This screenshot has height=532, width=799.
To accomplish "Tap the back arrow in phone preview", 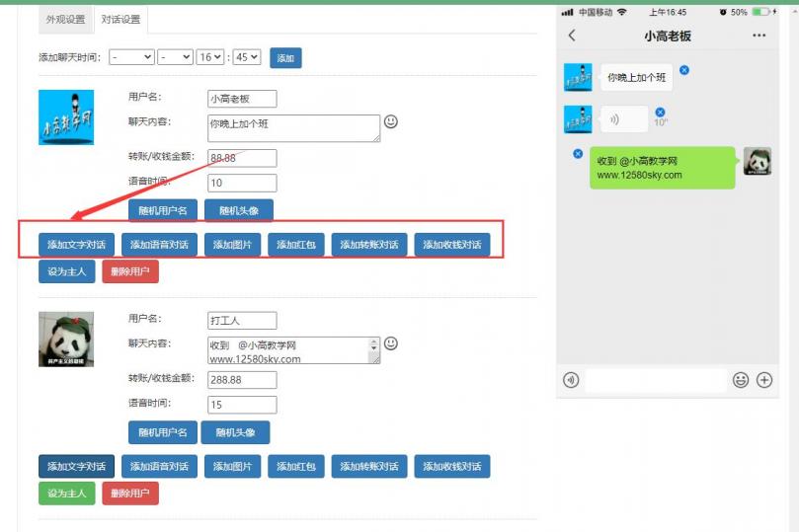I will [x=572, y=36].
